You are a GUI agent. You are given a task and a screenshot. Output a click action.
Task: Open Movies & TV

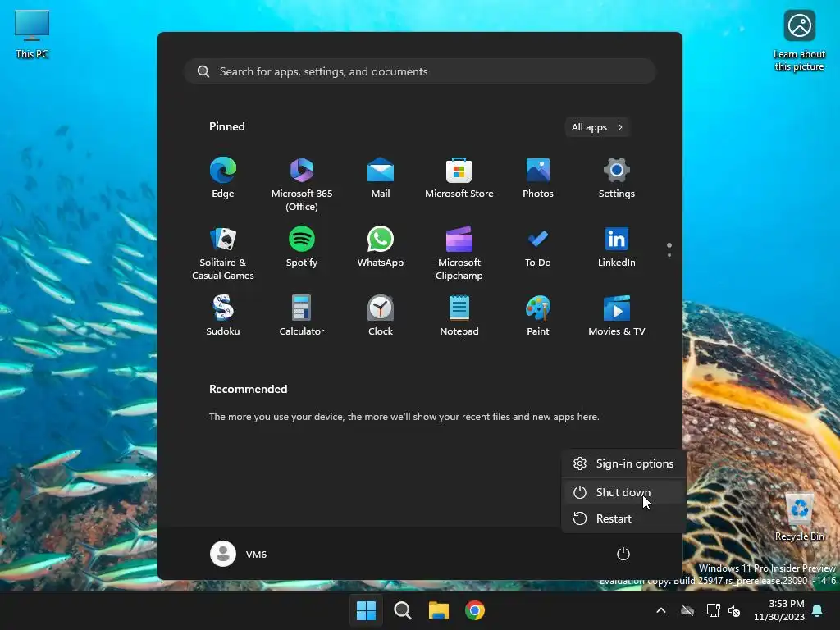617,316
